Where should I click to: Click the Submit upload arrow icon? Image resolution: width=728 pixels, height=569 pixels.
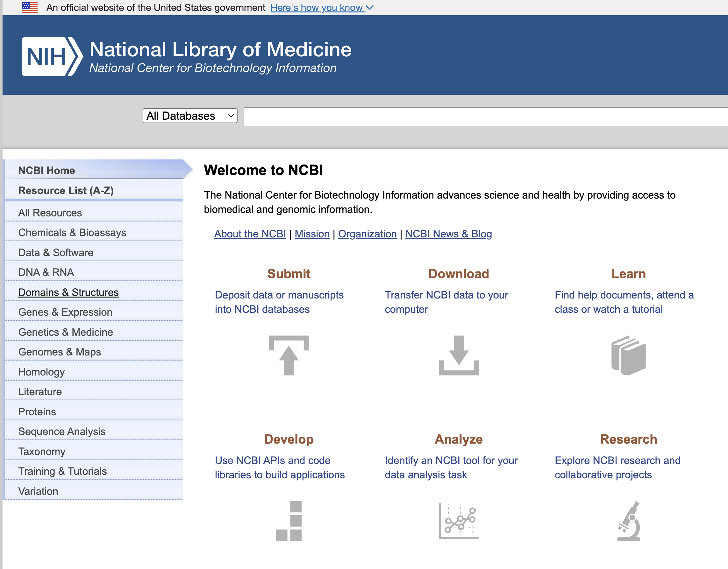pos(289,355)
